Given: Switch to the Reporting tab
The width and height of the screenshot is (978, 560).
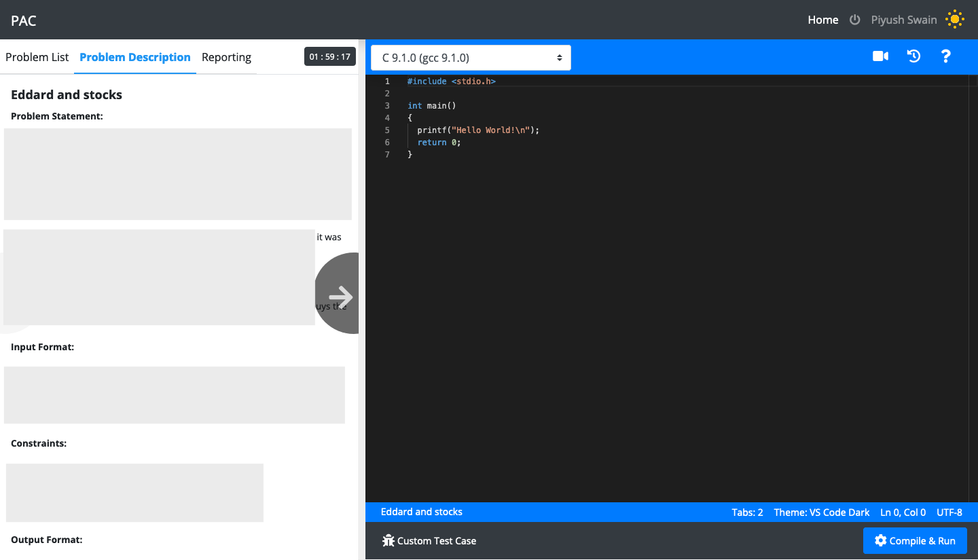Looking at the screenshot, I should coord(227,57).
